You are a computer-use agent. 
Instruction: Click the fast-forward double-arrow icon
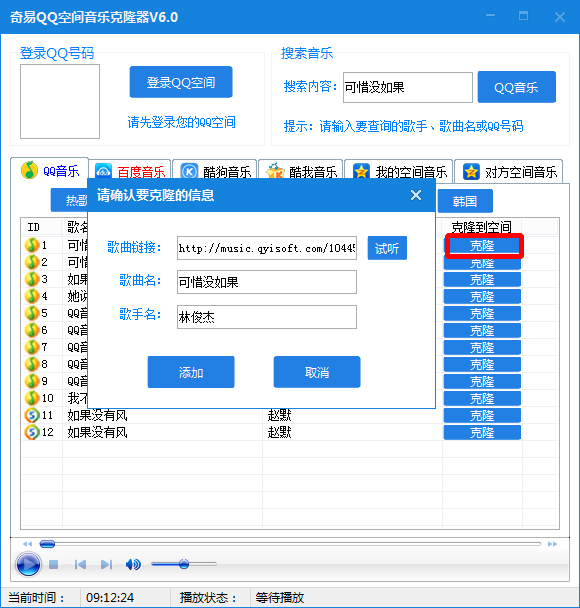552,544
